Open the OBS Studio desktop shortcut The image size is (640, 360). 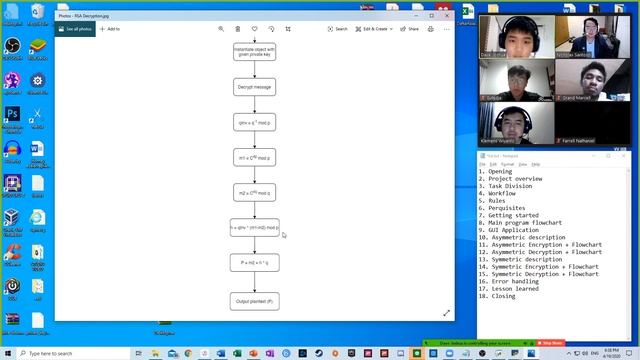[x=12, y=48]
